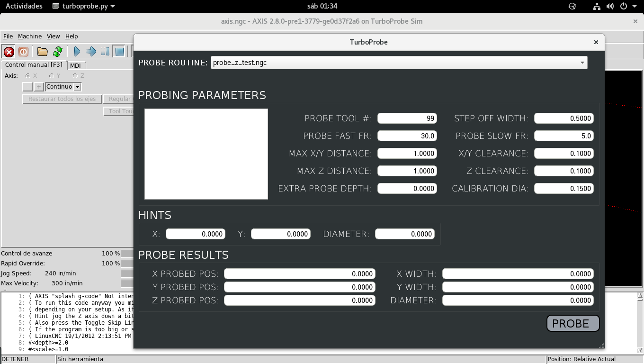Click status text 'Position: Relative Actual'

pos(581,359)
